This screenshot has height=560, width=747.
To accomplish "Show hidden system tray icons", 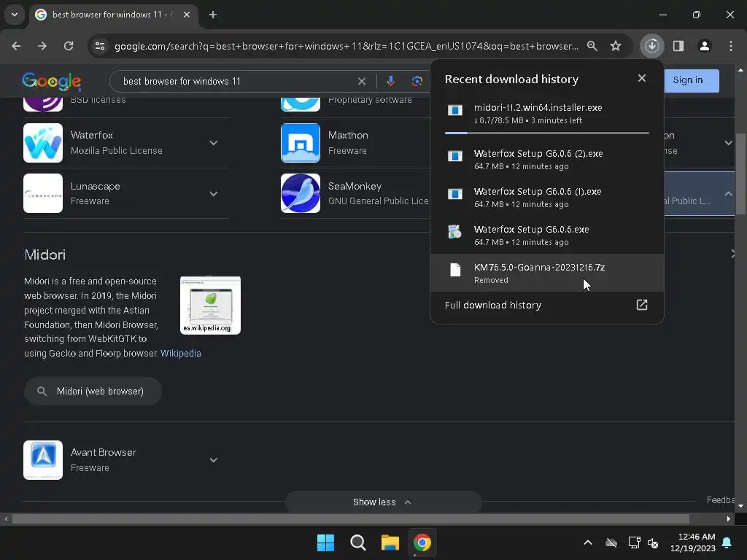I will 588,542.
